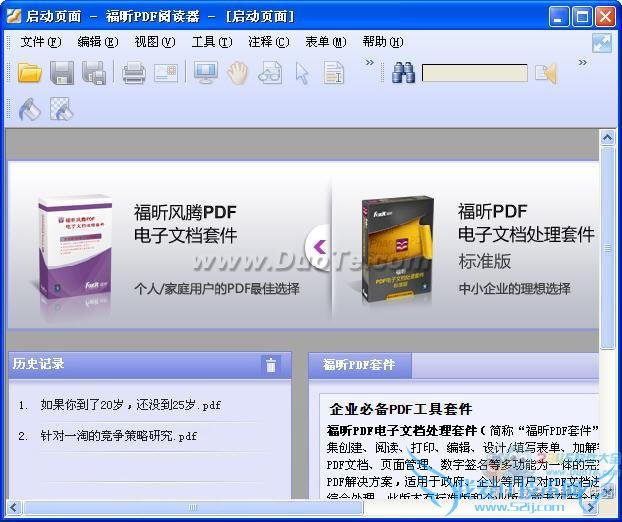Viewport: 622px width, 522px height.
Task: Select the arrow pointer tool
Action: coord(302,73)
